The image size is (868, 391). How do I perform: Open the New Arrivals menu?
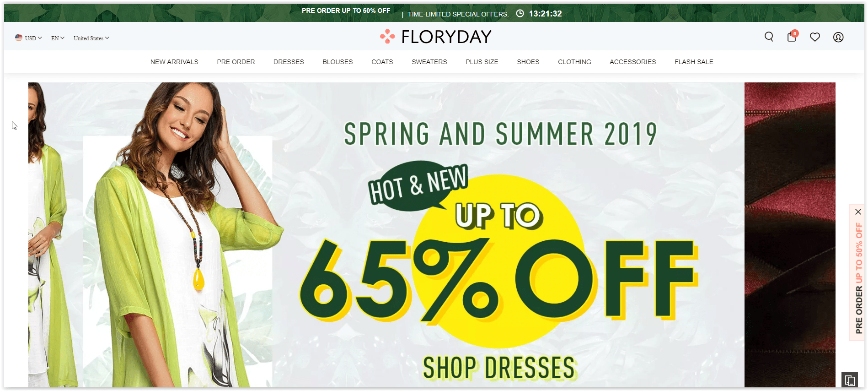tap(174, 62)
